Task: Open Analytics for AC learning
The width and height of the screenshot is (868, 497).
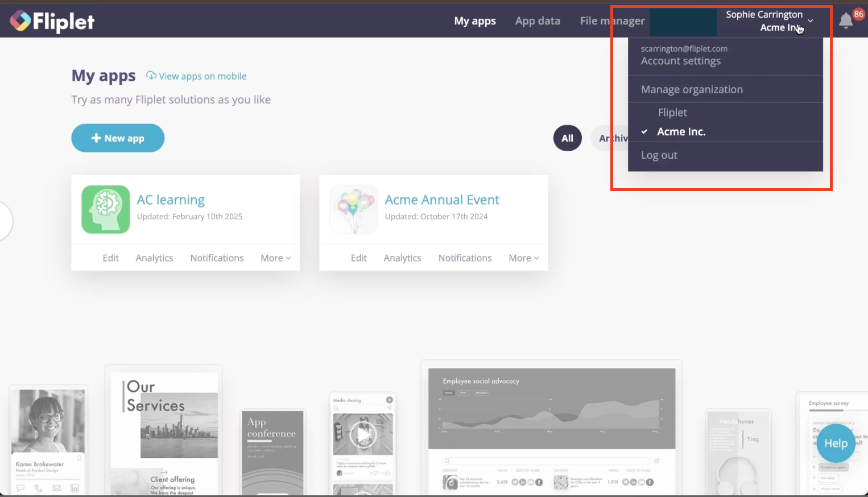Action: (154, 258)
